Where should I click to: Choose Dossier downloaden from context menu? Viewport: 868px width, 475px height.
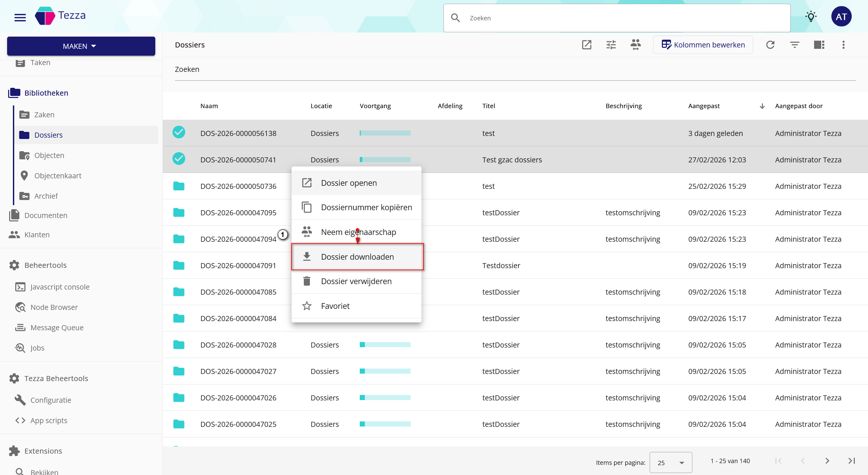[357, 257]
